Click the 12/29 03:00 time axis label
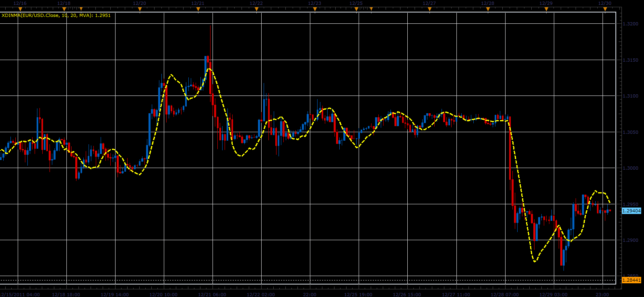The image size is (644, 297). 553,295
